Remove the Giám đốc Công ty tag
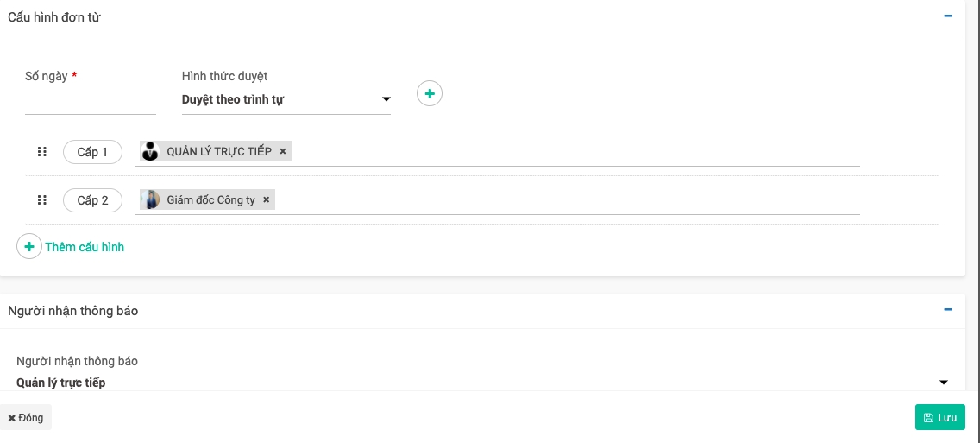 [267, 200]
